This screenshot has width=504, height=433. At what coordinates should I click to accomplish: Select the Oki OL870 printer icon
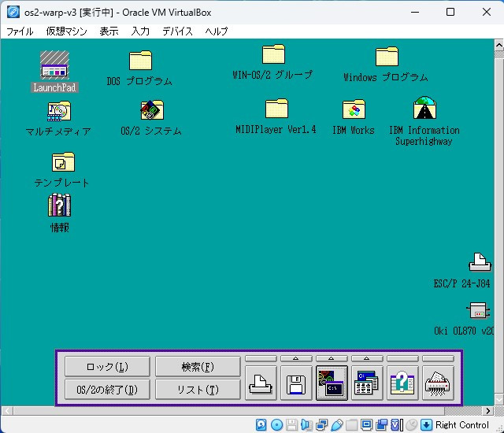[x=478, y=310]
